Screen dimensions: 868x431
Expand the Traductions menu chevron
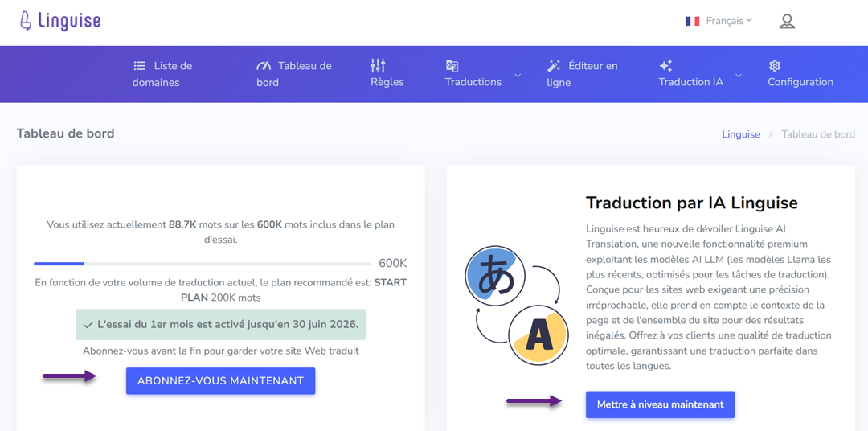[x=518, y=76]
